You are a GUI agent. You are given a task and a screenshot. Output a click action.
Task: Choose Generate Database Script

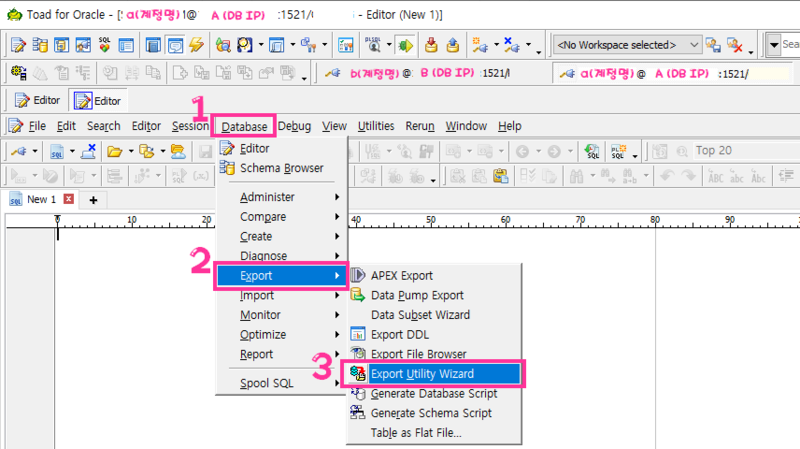pyautogui.click(x=435, y=394)
